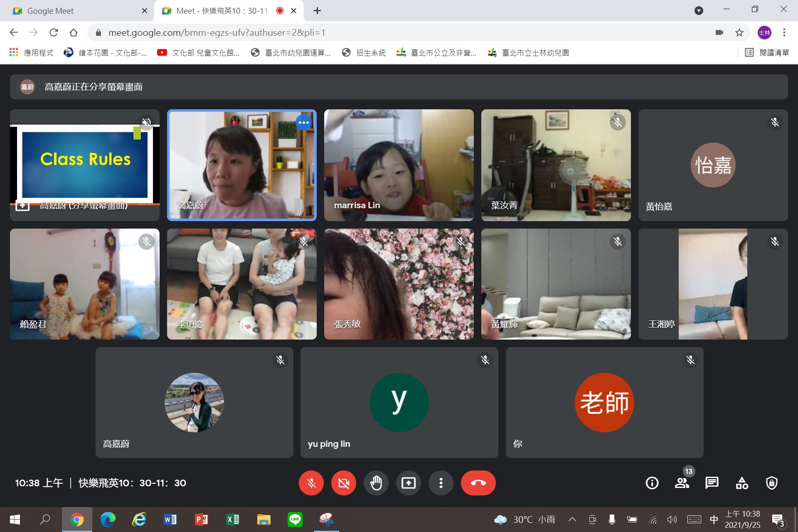The image size is (798, 532).
Task: Open 臺北市立士林幼兒園 bookmark link
Action: (528, 53)
